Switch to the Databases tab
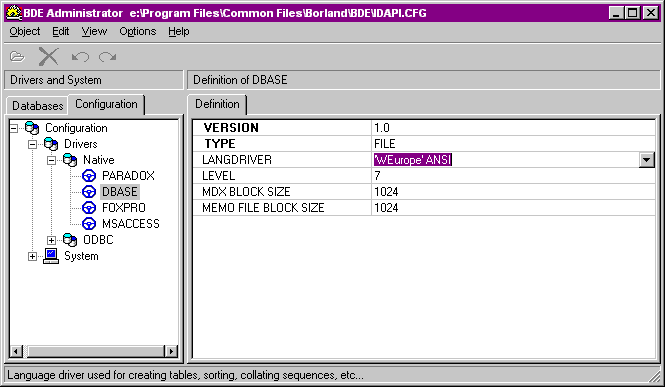 click(37, 106)
